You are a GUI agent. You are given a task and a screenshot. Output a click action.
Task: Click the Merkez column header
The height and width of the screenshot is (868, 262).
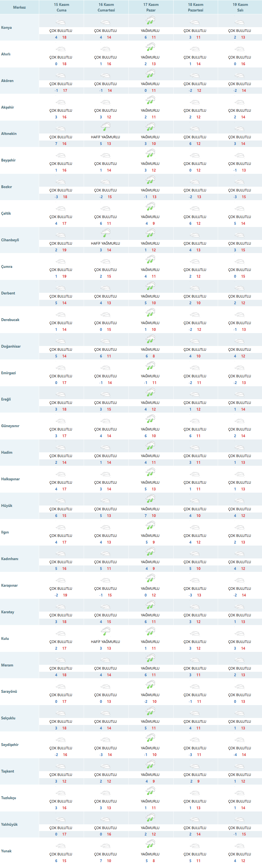pyautogui.click(x=19, y=7)
